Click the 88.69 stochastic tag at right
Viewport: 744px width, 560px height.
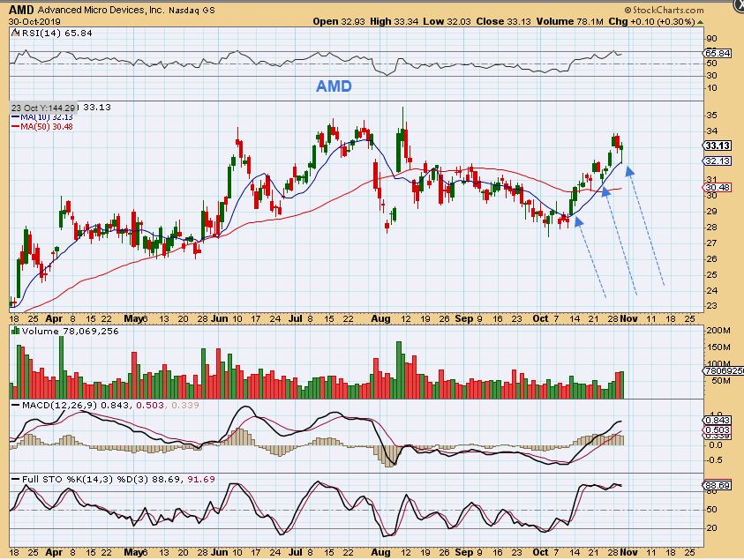click(718, 486)
